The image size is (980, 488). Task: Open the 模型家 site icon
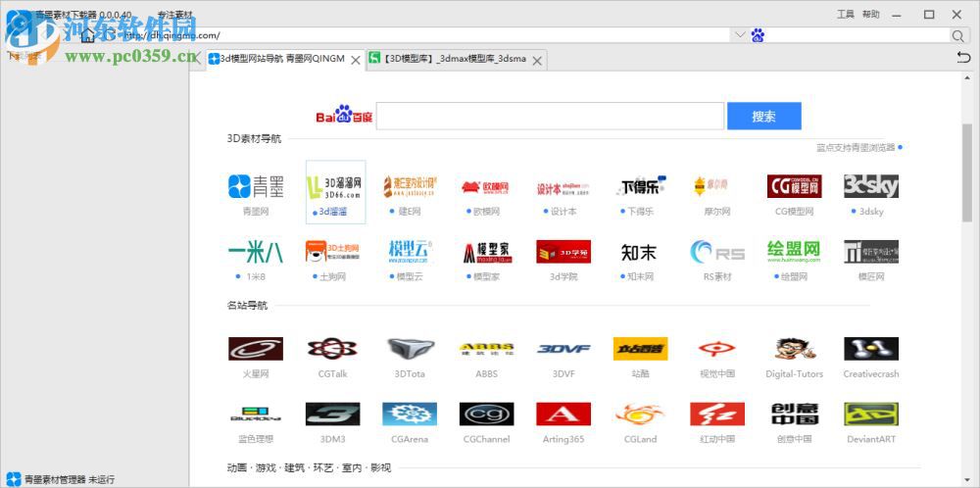[x=486, y=251]
